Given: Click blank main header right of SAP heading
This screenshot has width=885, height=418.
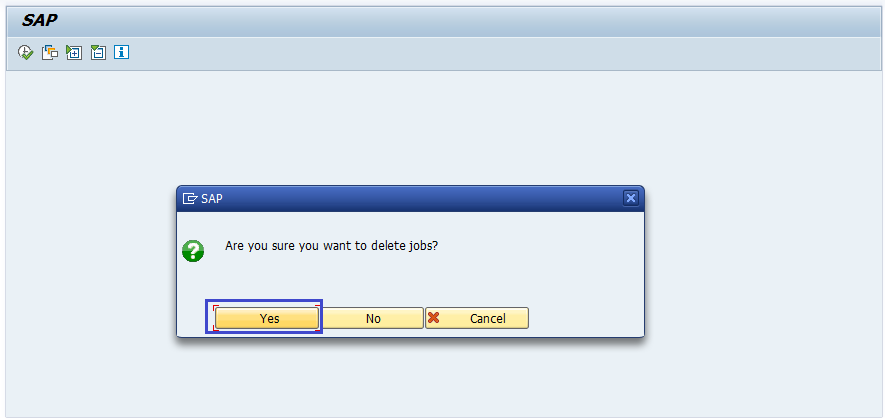Looking at the screenshot, I should 450,20.
